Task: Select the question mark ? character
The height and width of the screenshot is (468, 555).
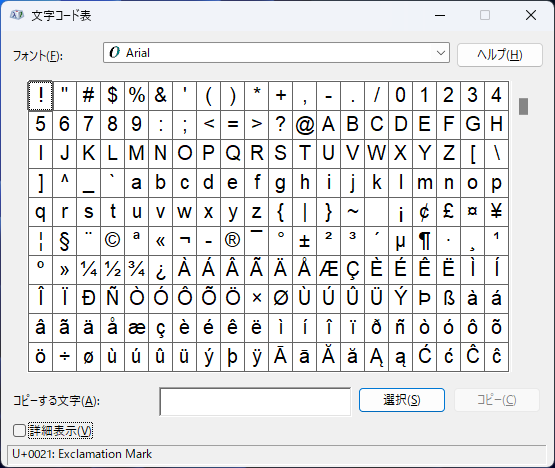Action: click(x=281, y=125)
